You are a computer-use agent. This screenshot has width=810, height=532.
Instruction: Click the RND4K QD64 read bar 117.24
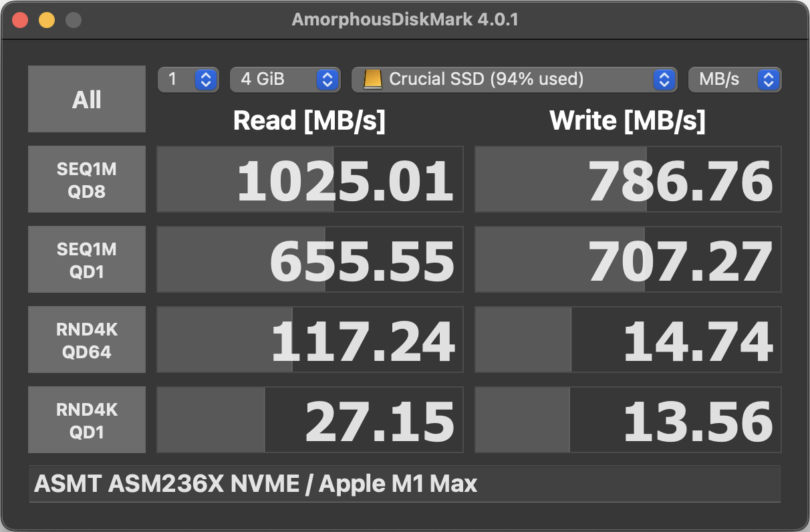click(x=310, y=340)
